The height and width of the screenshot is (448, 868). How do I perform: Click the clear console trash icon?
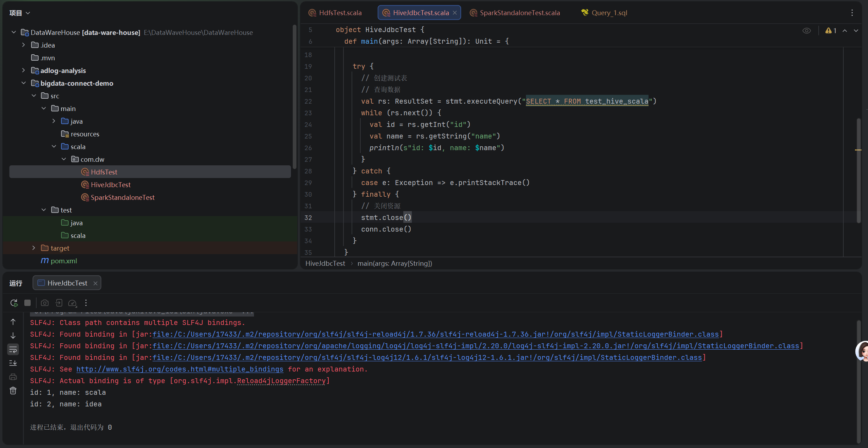point(13,391)
